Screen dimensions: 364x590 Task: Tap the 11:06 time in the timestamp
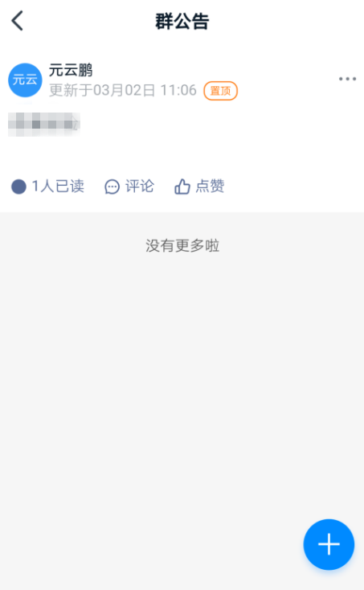pyautogui.click(x=178, y=90)
